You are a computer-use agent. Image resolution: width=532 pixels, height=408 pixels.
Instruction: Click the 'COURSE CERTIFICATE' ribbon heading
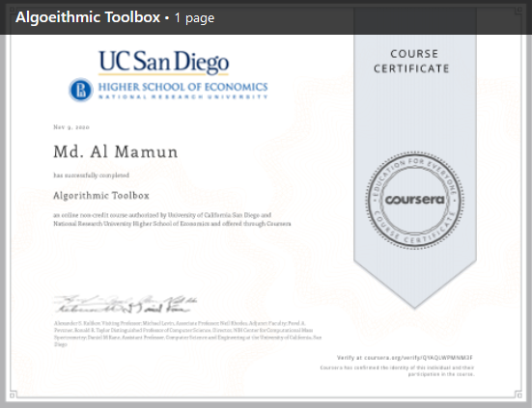pos(411,62)
